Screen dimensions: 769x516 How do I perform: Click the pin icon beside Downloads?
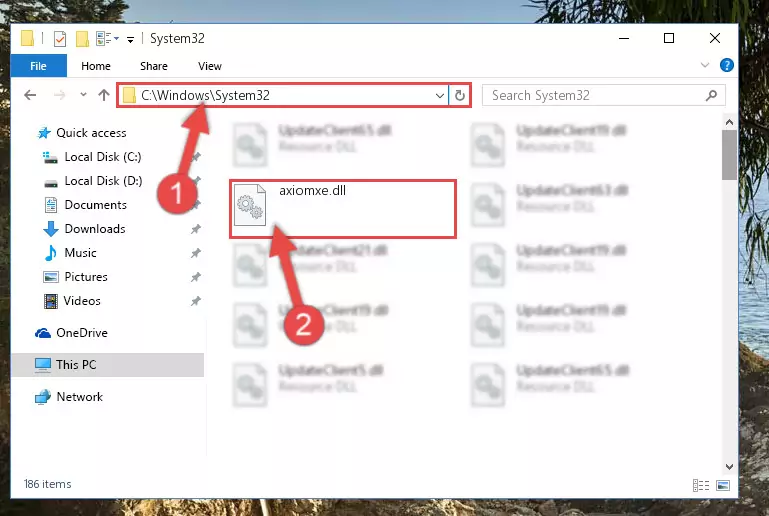coord(196,229)
